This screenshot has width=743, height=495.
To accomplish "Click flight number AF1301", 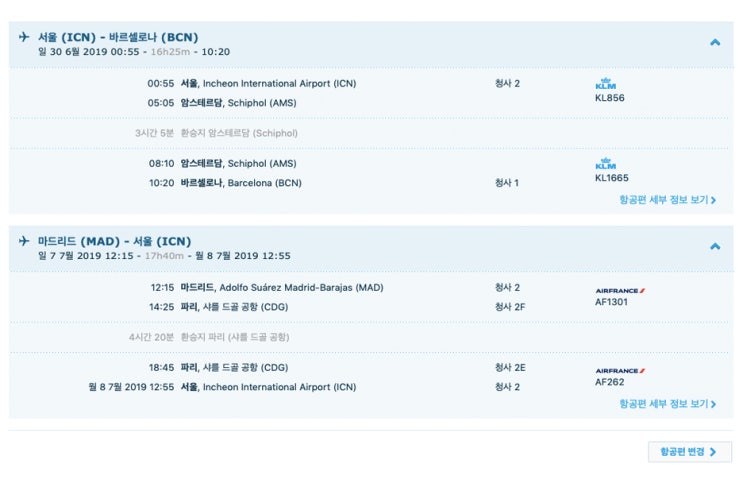I will click(611, 302).
